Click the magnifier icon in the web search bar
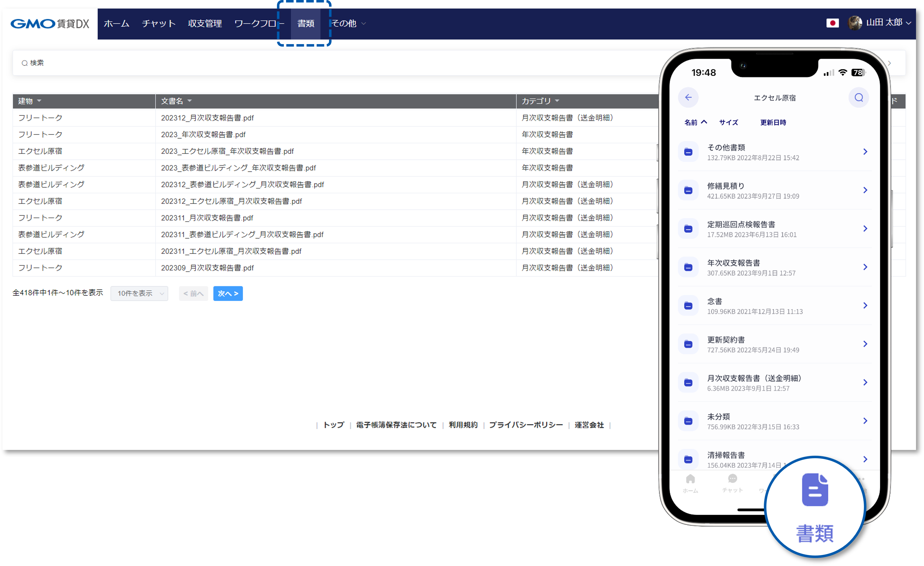The image size is (924, 566). (x=25, y=63)
